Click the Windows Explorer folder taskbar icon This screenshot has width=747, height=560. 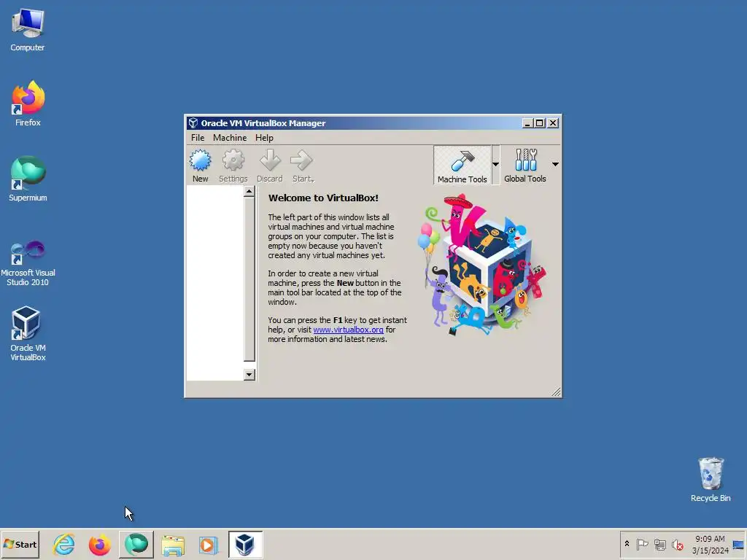[173, 544]
